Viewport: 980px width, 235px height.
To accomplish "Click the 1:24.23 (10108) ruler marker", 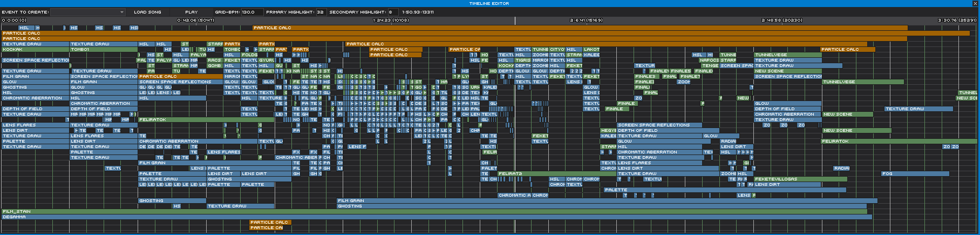I will point(391,20).
